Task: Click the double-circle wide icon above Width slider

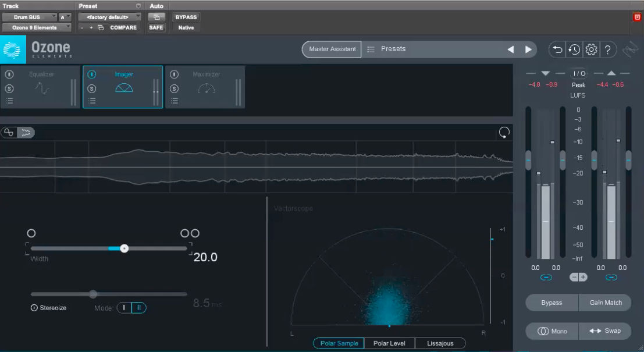Action: tap(190, 233)
